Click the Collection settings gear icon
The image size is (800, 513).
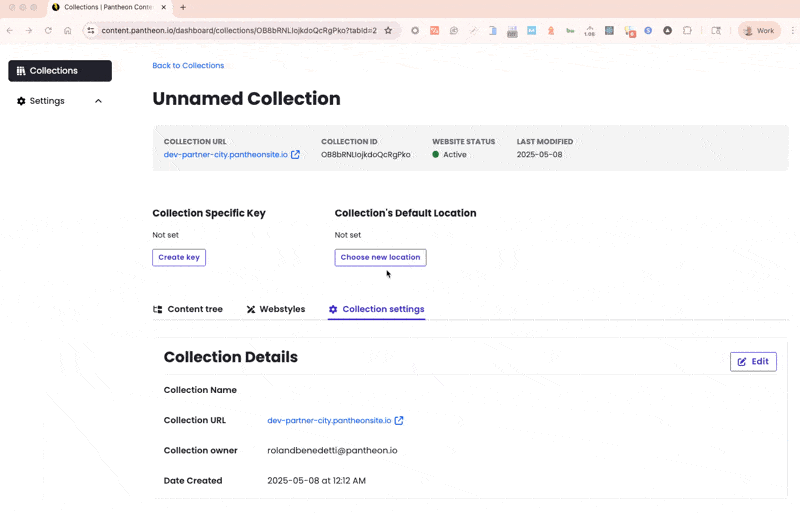(x=333, y=310)
